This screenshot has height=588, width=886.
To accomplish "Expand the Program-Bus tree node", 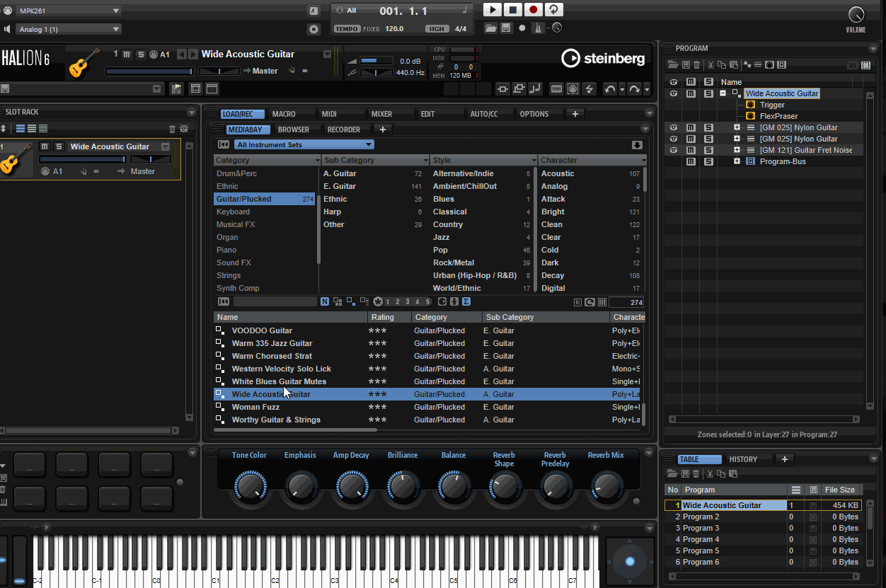I will coord(737,161).
